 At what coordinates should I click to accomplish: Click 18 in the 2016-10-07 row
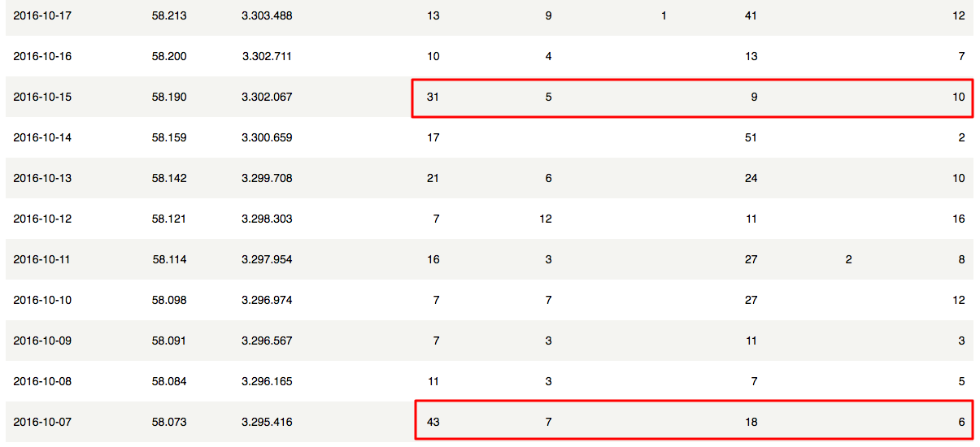(751, 422)
